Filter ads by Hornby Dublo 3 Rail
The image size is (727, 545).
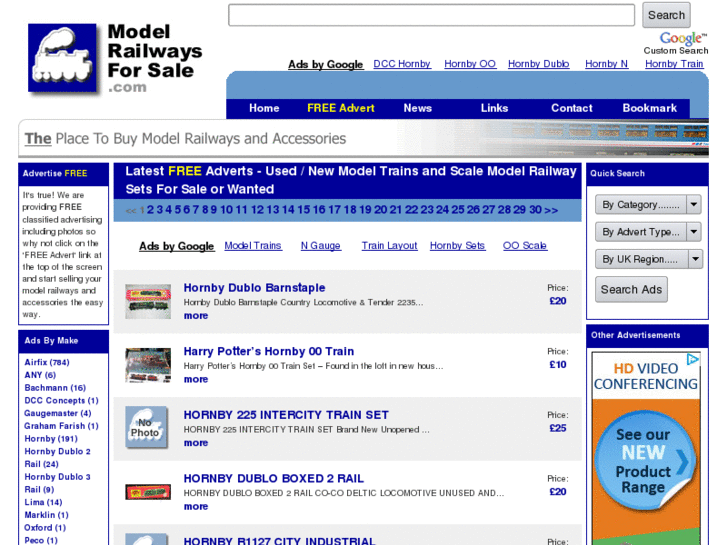pyautogui.click(x=57, y=483)
